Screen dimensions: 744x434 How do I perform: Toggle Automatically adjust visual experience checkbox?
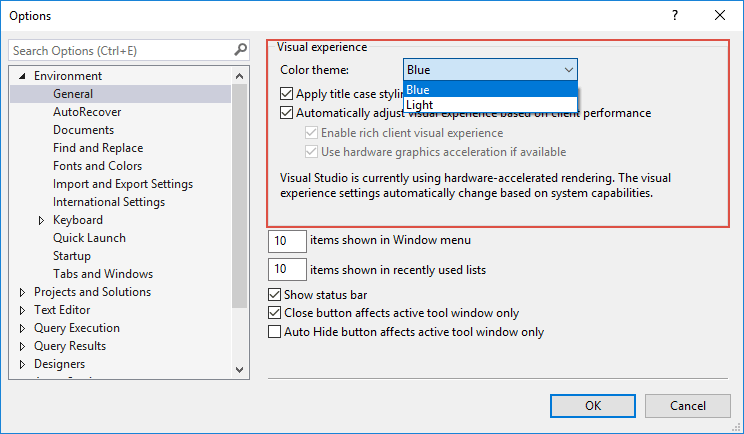(x=286, y=112)
